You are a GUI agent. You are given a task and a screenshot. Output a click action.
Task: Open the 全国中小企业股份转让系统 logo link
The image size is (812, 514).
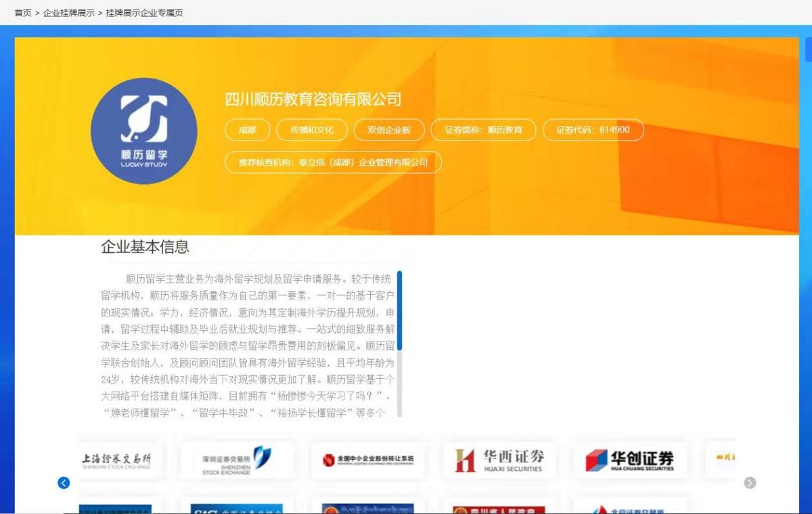tap(368, 461)
